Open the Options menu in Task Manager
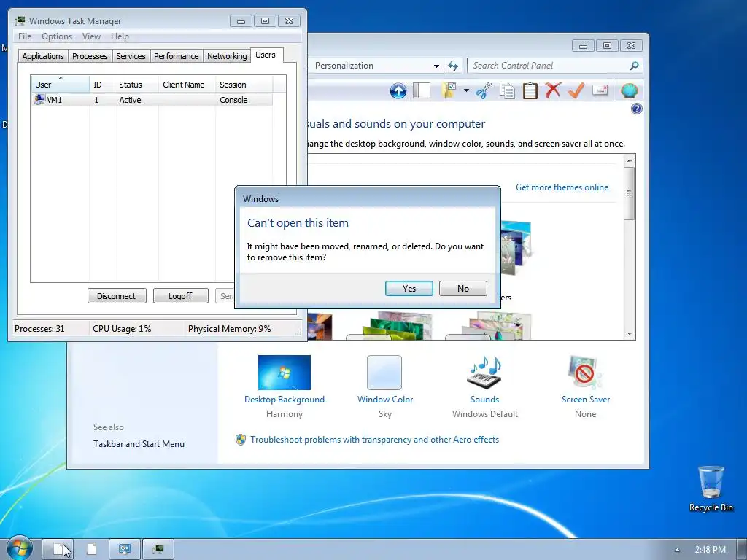747x560 pixels. click(57, 36)
